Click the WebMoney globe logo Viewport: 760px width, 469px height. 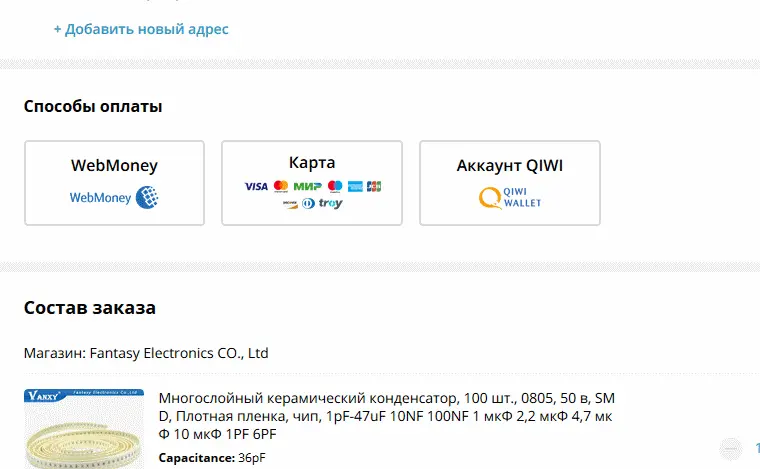pyautogui.click(x=147, y=198)
